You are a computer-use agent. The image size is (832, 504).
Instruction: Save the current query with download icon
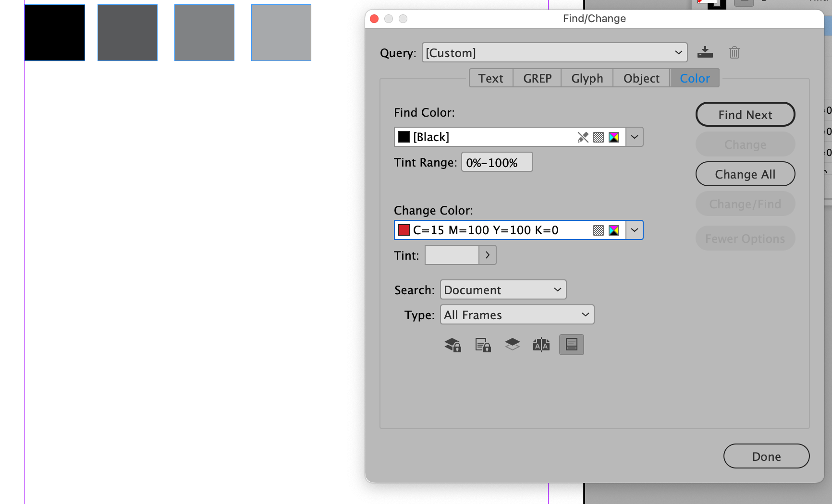705,52
